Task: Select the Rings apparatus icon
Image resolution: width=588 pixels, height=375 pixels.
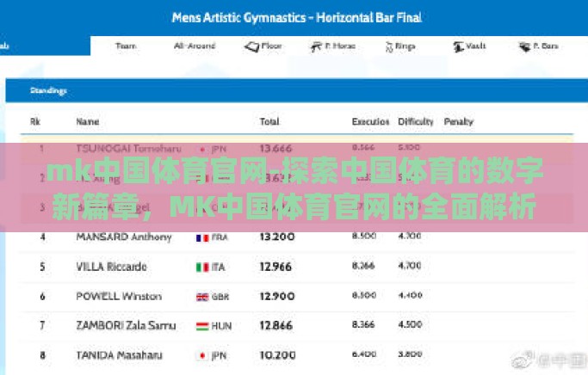Action: click(389, 46)
